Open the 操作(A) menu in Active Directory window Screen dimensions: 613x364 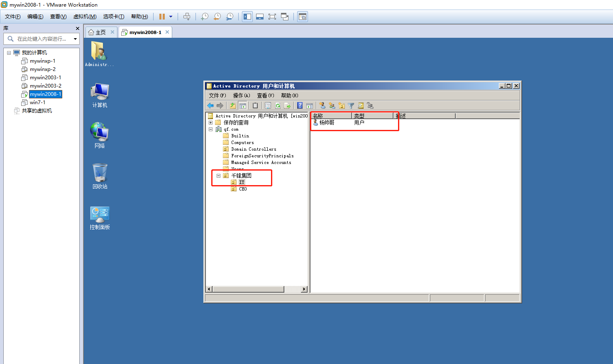coord(241,95)
